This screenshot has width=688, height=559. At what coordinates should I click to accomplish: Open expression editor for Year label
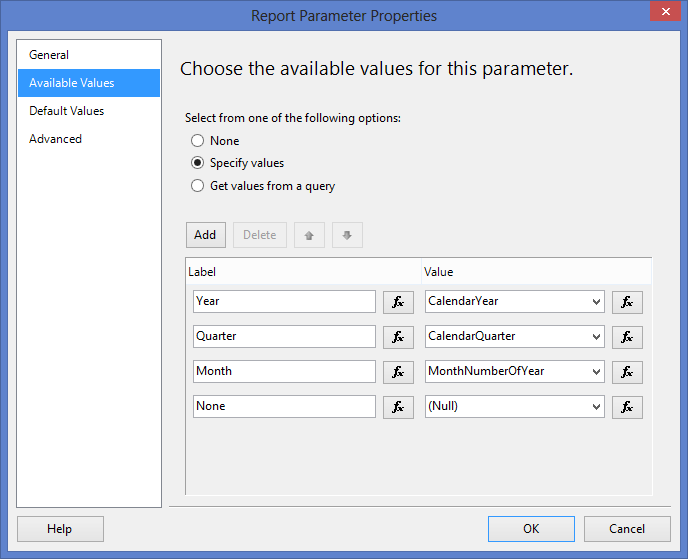398,302
